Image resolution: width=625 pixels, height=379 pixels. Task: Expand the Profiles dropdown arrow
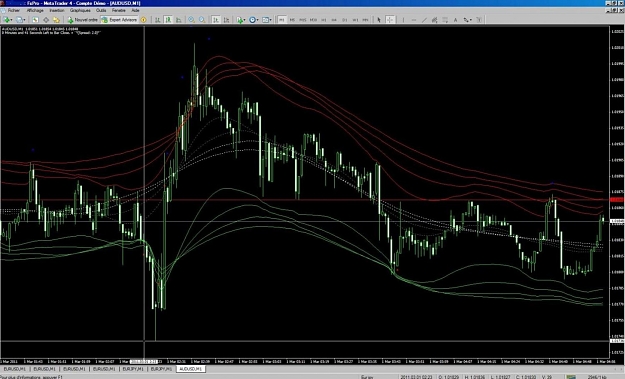[x=24, y=20]
